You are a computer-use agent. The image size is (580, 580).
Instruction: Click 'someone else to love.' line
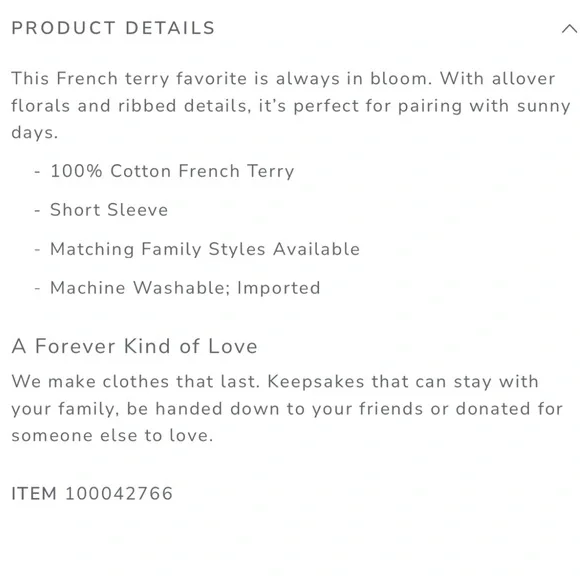tap(112, 435)
